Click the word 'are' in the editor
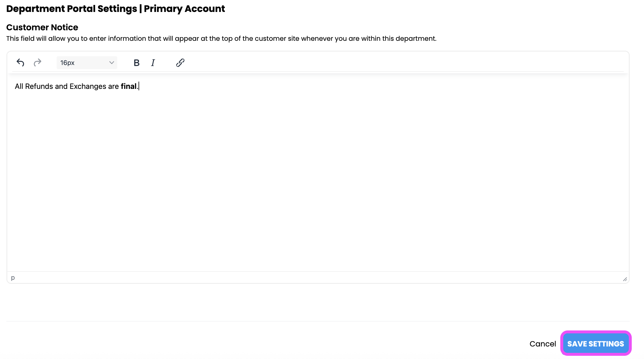This screenshot has width=644, height=359. click(113, 86)
